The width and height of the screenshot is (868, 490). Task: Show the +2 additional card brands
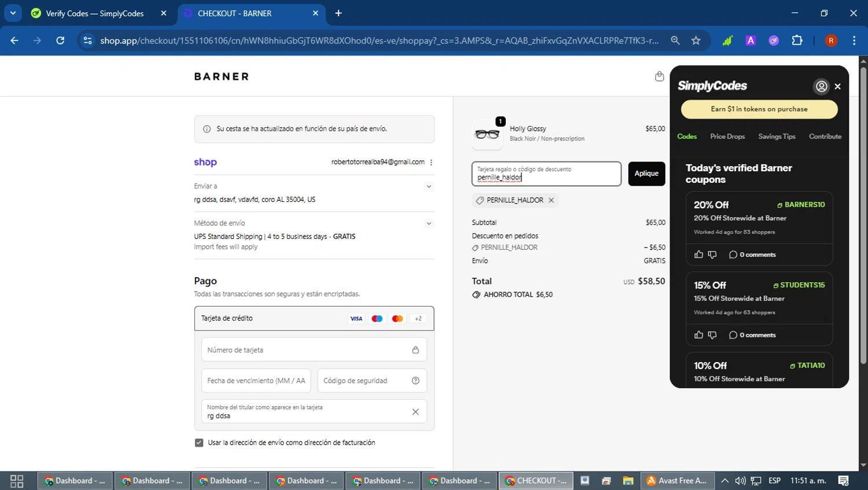418,319
